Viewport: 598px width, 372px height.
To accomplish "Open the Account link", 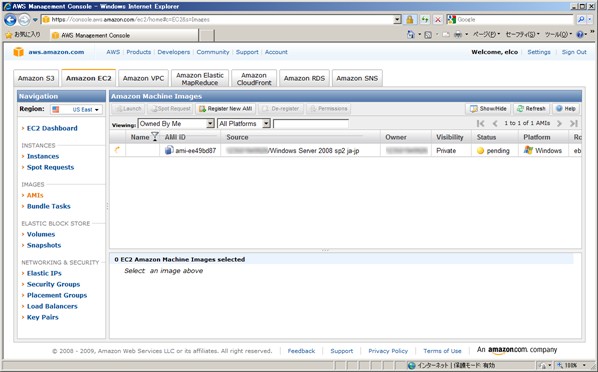I will pyautogui.click(x=276, y=52).
